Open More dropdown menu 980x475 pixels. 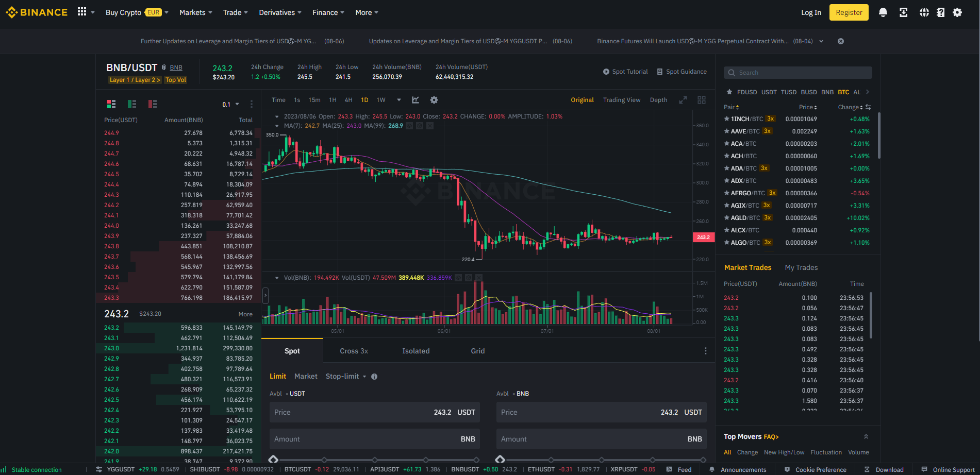pyautogui.click(x=367, y=12)
